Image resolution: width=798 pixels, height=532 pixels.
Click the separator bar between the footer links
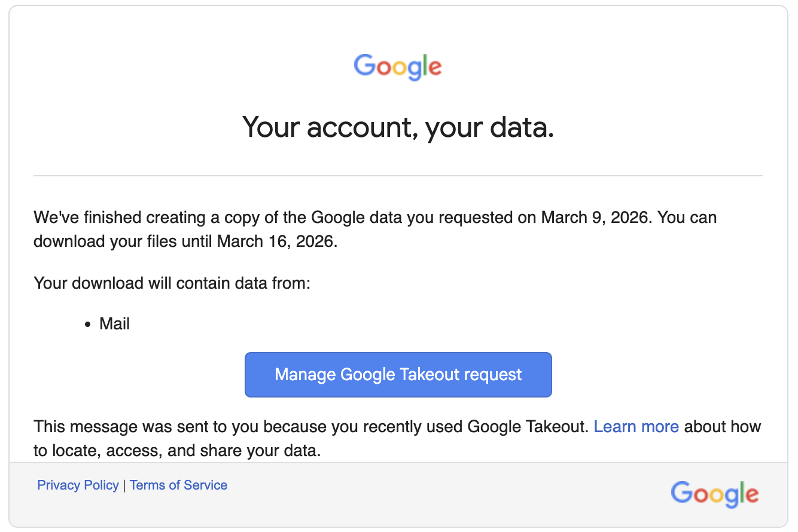[124, 485]
